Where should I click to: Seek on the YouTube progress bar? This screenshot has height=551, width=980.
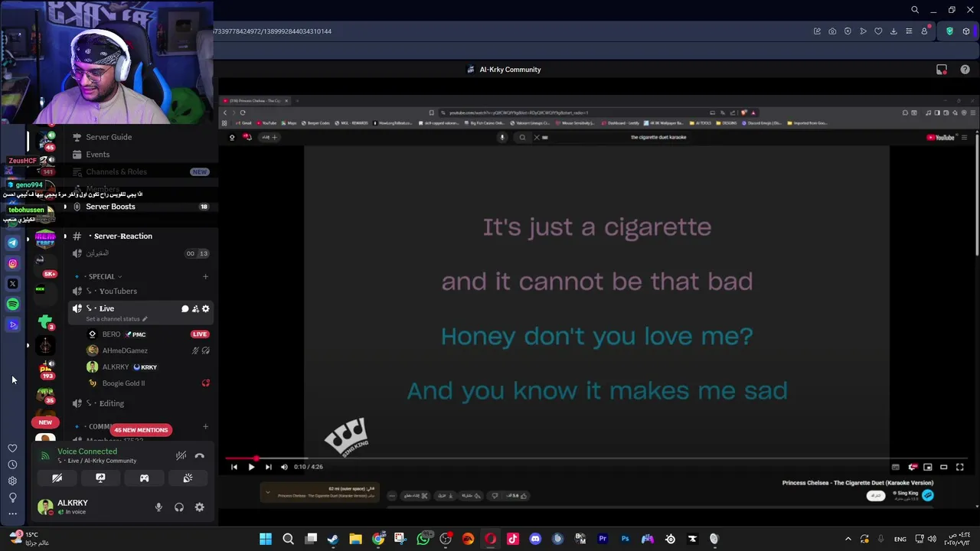tap(597, 458)
